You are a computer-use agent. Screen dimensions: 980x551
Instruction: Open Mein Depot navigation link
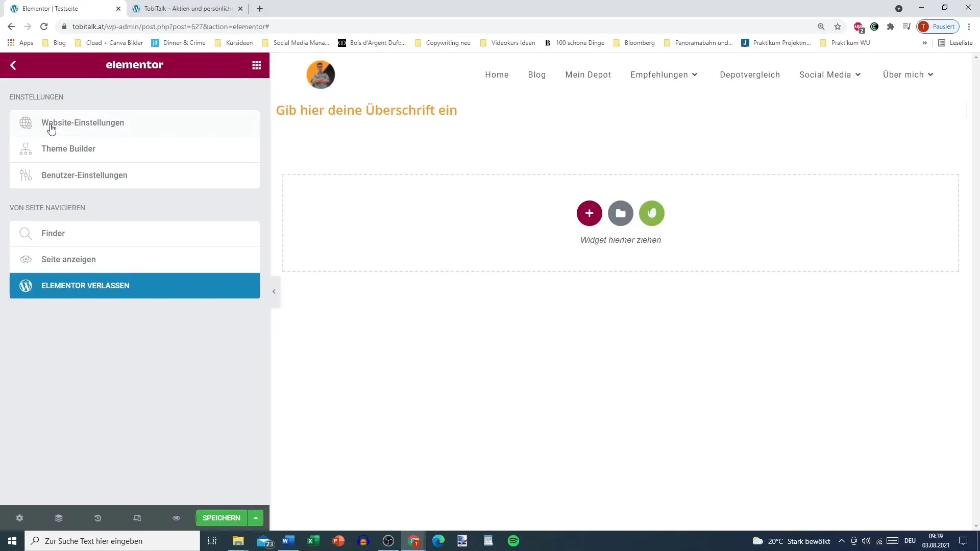pyautogui.click(x=588, y=74)
